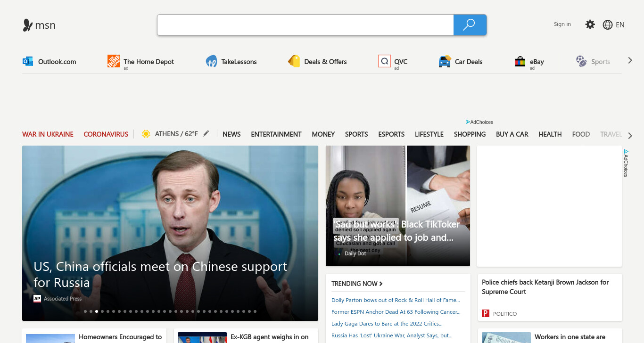Click the eBay shopping bag icon
This screenshot has width=644, height=343.
520,61
